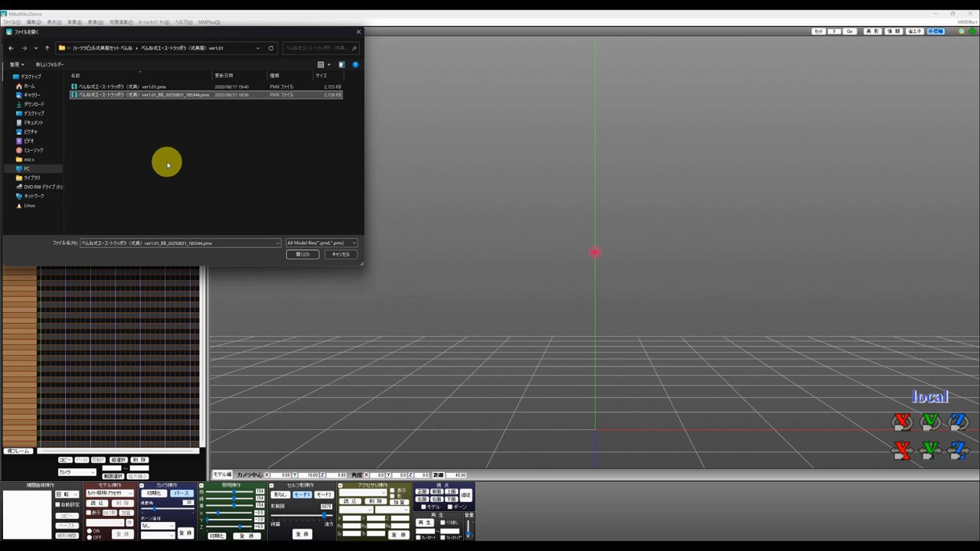980x551 pixels.
Task: Click the Go frame jump button
Action: 850,31
